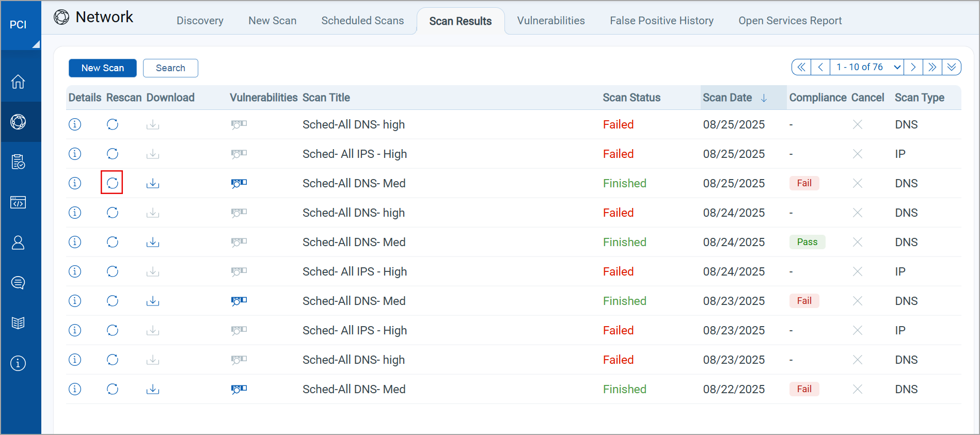
Task: Click the Fail compliance badge dated 08/25/2025
Action: pyautogui.click(x=804, y=183)
